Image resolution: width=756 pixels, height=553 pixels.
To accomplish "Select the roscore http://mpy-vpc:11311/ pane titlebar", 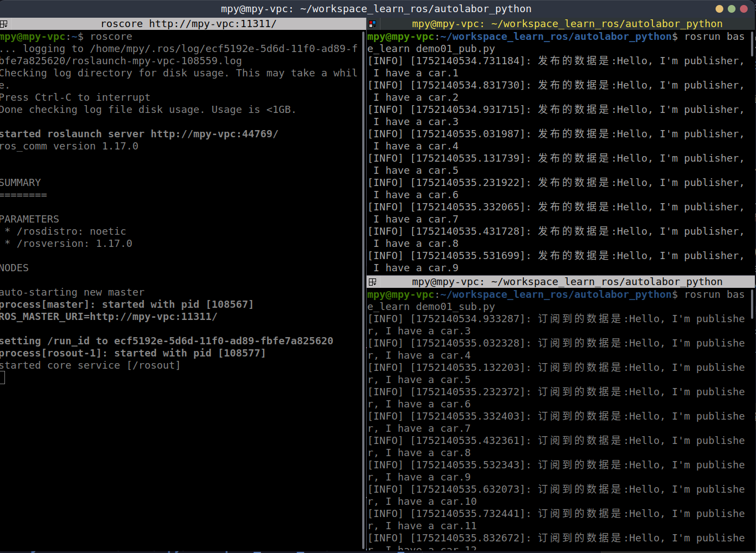I will (188, 24).
